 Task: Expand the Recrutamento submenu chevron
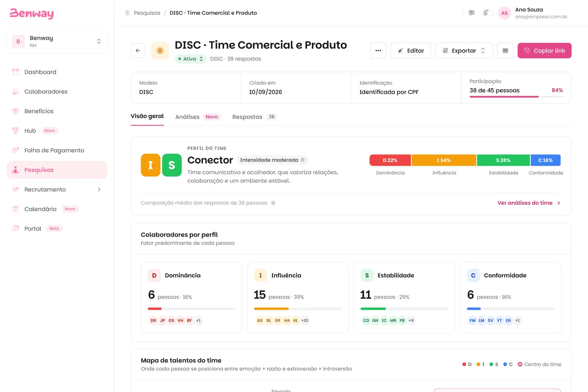tap(99, 189)
